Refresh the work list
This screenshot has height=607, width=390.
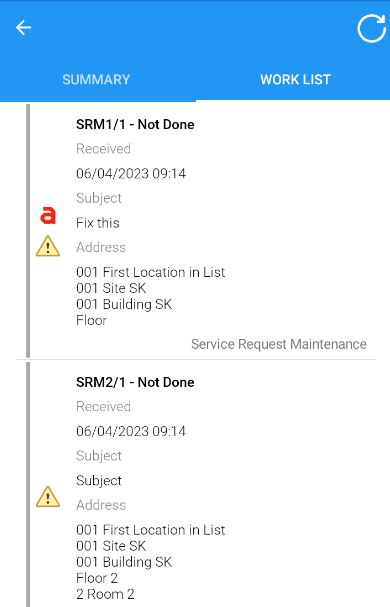point(371,28)
